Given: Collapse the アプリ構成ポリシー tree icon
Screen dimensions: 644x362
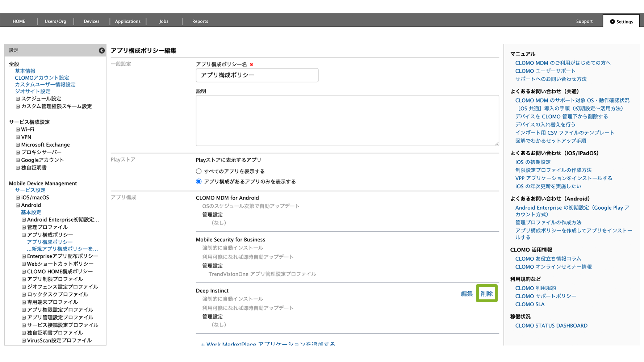Looking at the screenshot, I should (24, 235).
